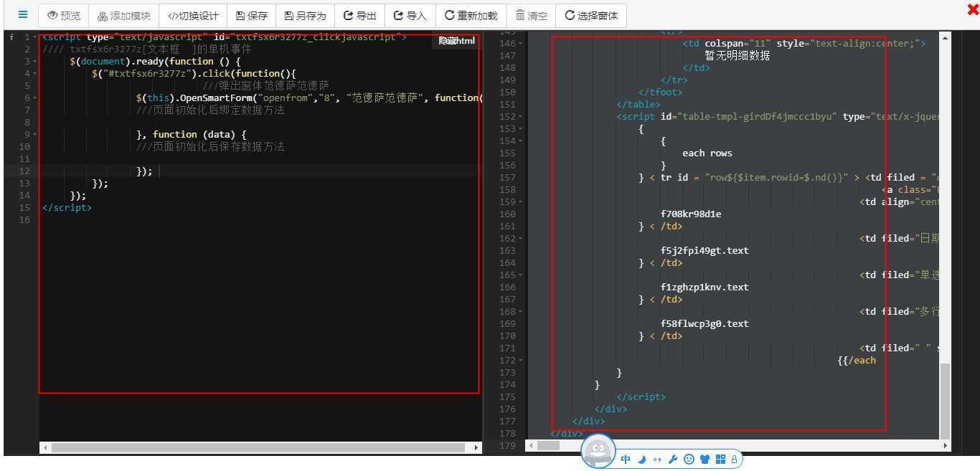Collapse the fold arrow at left line 3
Image resolution: width=980 pixels, height=471 pixels.
(x=35, y=62)
